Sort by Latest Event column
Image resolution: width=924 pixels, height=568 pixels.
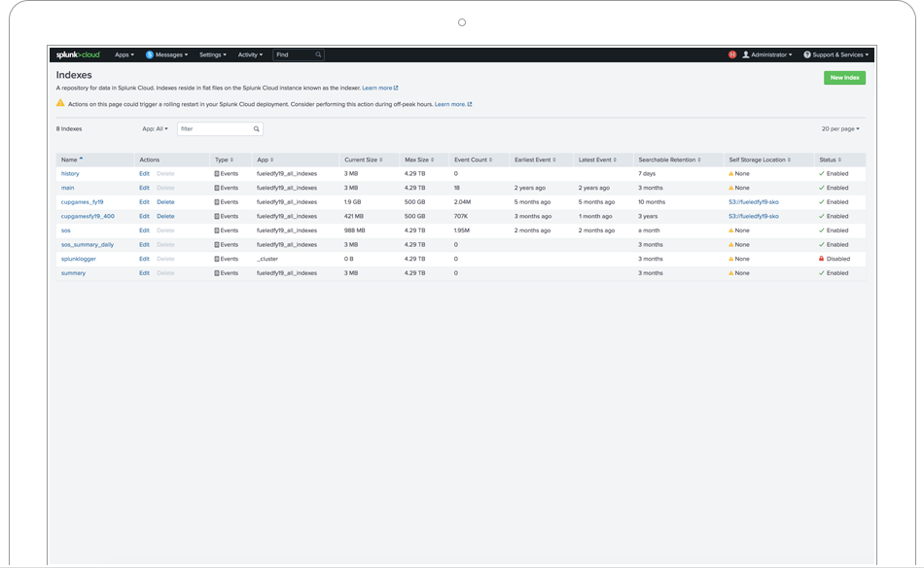[x=597, y=160]
